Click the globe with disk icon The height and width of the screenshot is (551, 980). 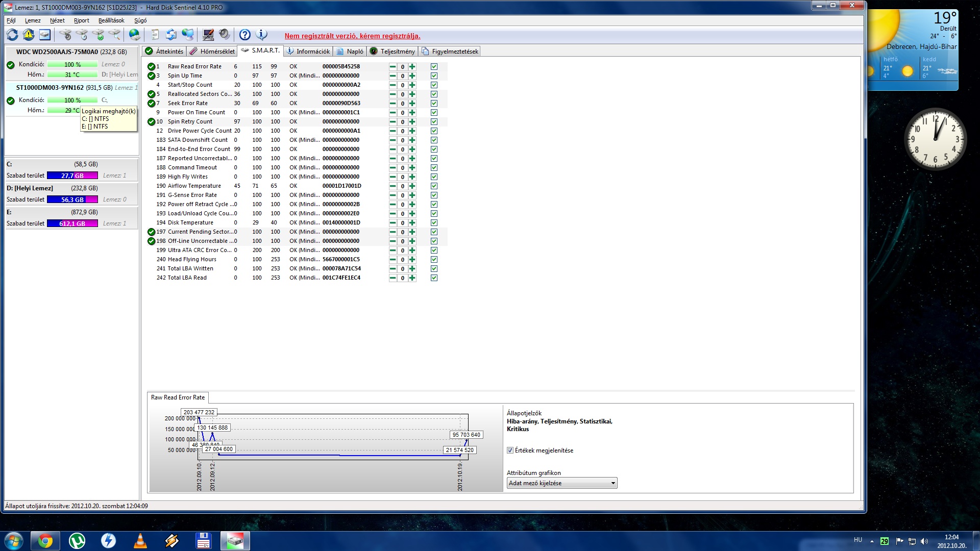click(x=135, y=35)
